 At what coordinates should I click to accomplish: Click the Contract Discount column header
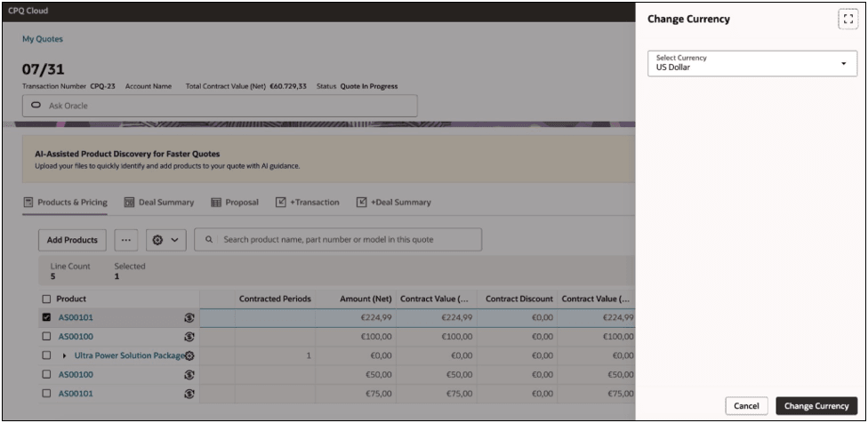coord(517,299)
